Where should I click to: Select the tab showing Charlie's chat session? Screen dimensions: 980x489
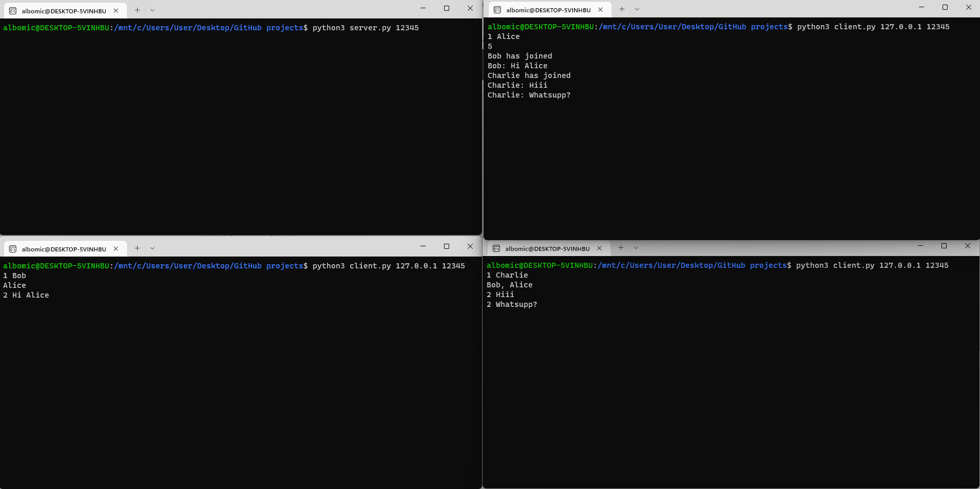click(x=547, y=248)
